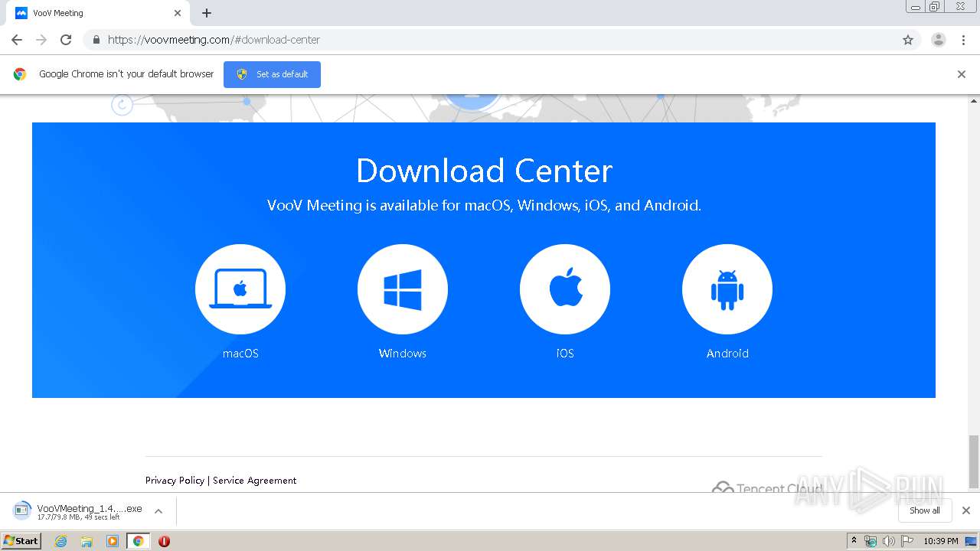View site security lock info
Screen dimensions: 980x551
[x=96, y=40]
